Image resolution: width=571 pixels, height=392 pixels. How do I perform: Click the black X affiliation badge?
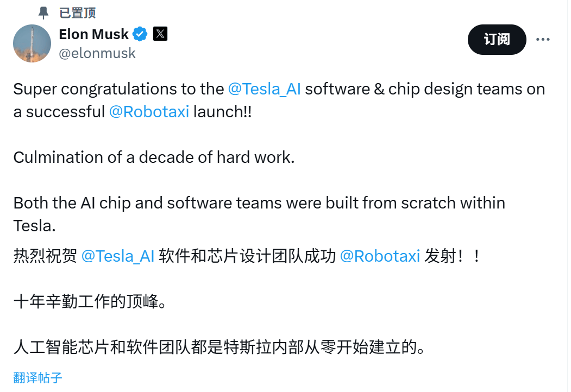(160, 34)
